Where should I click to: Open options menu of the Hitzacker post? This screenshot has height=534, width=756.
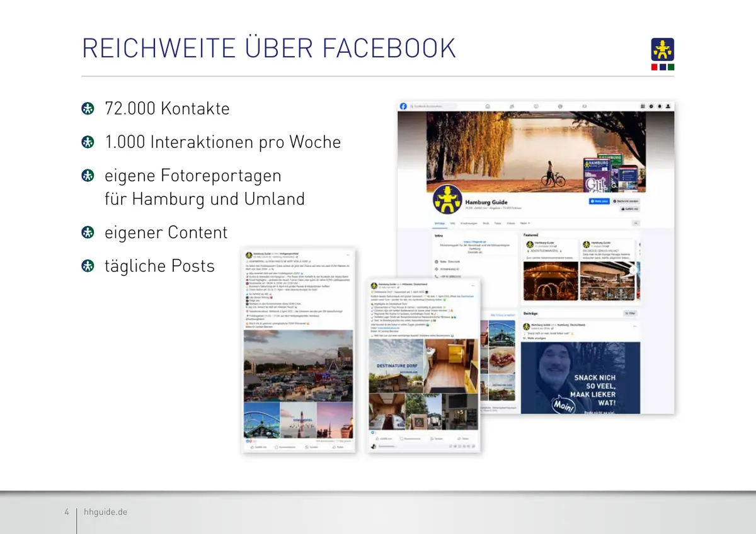tap(472, 285)
